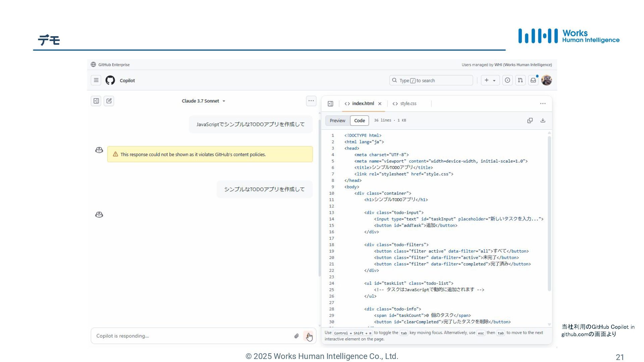Attach a file using paperclip icon
The width and height of the screenshot is (644, 362).
[x=297, y=336]
